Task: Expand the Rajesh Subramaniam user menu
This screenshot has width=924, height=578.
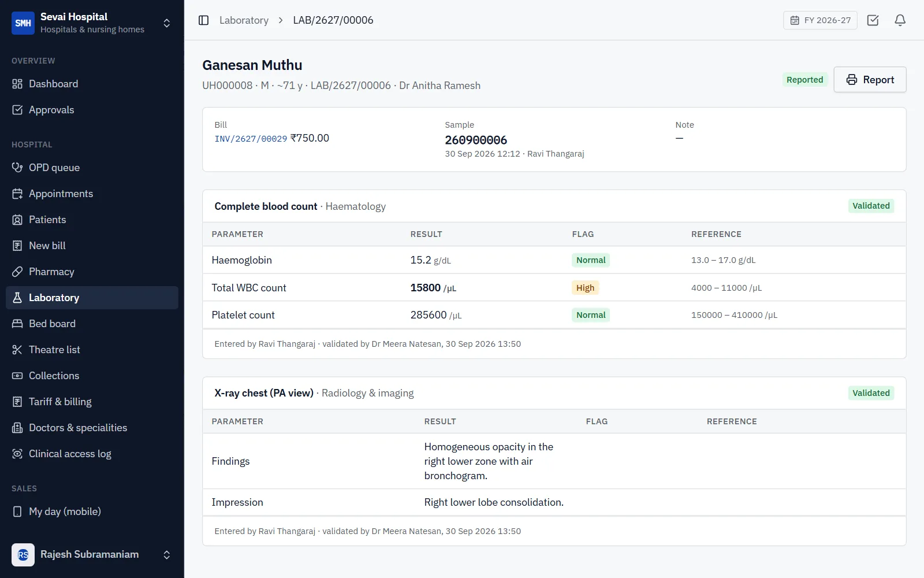Action: 166,555
